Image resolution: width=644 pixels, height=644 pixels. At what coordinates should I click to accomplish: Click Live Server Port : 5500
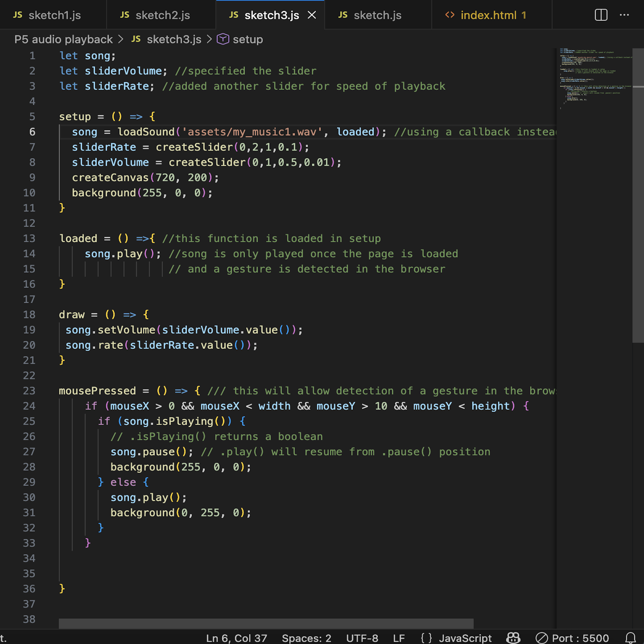[572, 638]
